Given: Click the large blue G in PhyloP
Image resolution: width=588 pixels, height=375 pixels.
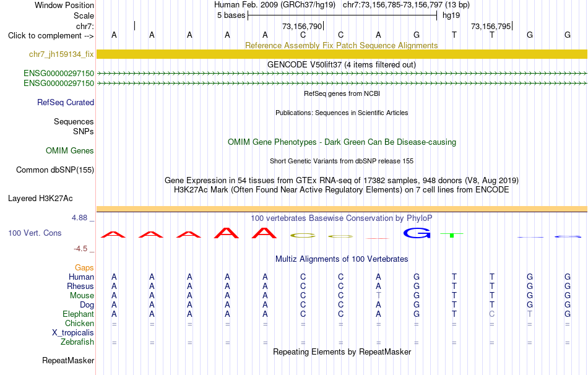Looking at the screenshot, I should (417, 233).
